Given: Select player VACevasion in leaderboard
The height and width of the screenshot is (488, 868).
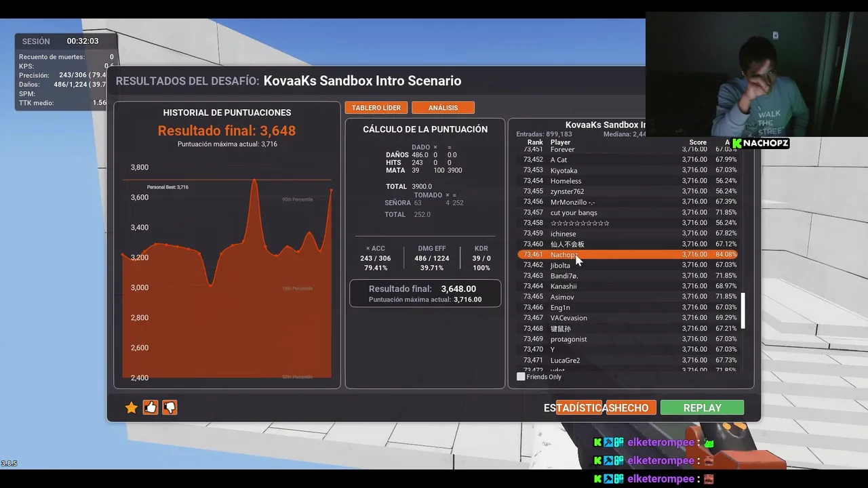Looking at the screenshot, I should point(628,318).
